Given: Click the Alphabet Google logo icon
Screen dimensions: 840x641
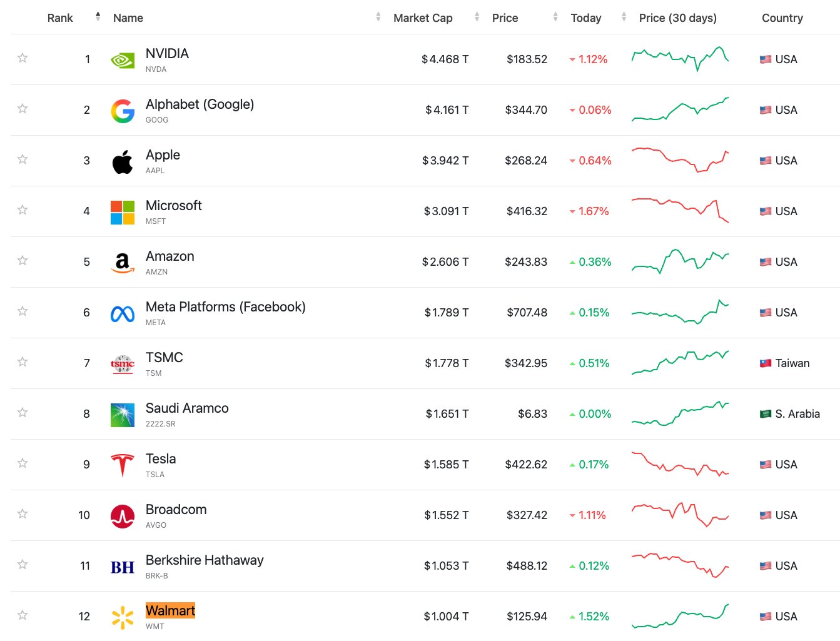Looking at the screenshot, I should point(123,111).
